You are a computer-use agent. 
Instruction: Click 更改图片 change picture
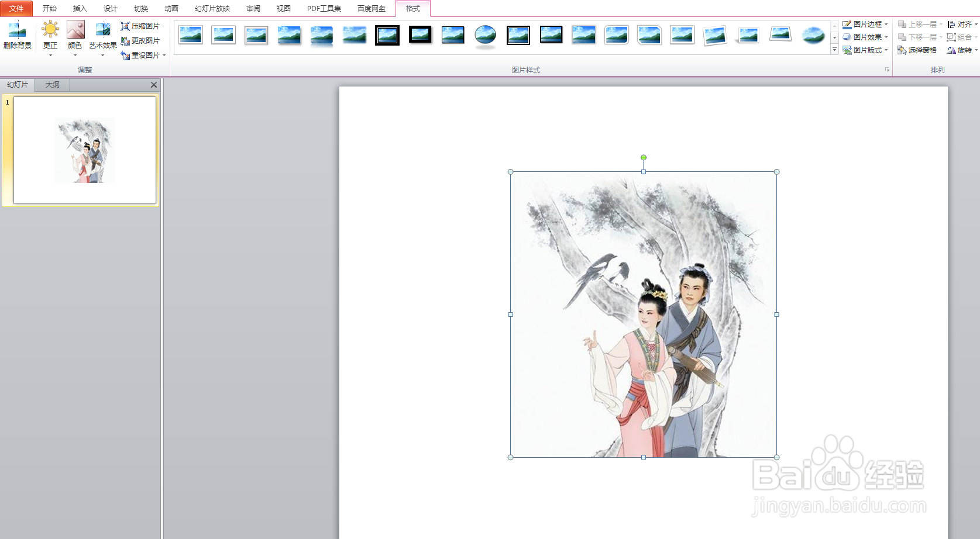[x=140, y=40]
